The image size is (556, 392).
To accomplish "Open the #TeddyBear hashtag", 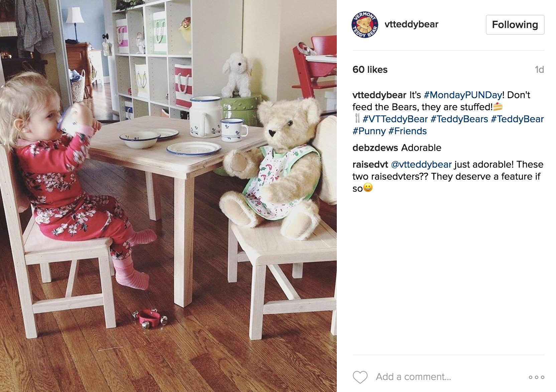I will 517,119.
